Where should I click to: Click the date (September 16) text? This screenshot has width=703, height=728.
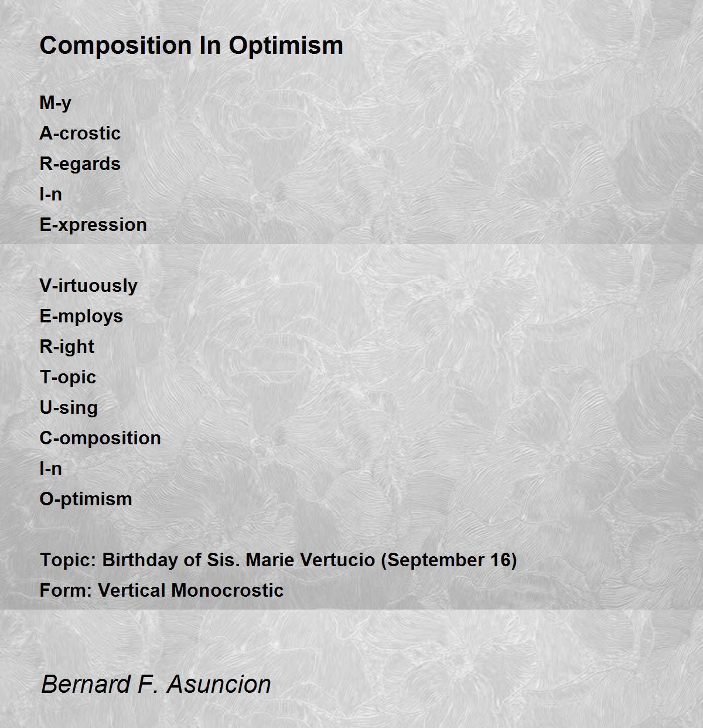tap(449, 560)
